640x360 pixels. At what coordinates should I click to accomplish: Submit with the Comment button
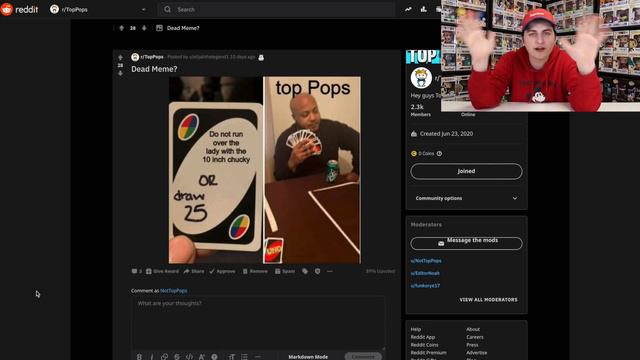[x=363, y=356]
